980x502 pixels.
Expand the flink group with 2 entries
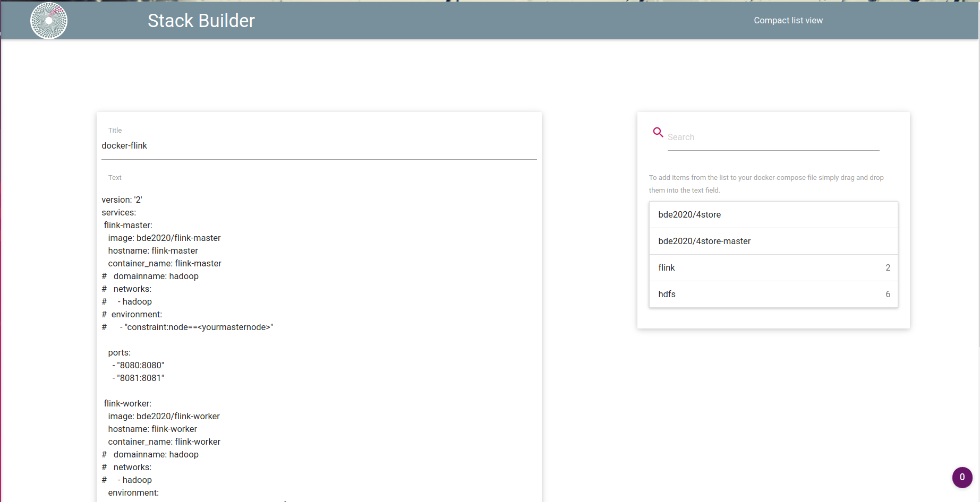[773, 267]
